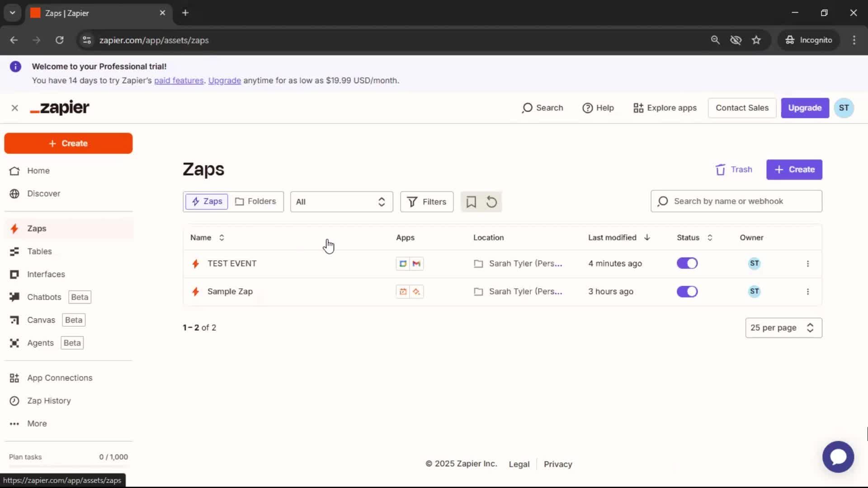Viewport: 868px width, 488px height.
Task: Click the Upgrade link in trial banner
Action: 224,80
